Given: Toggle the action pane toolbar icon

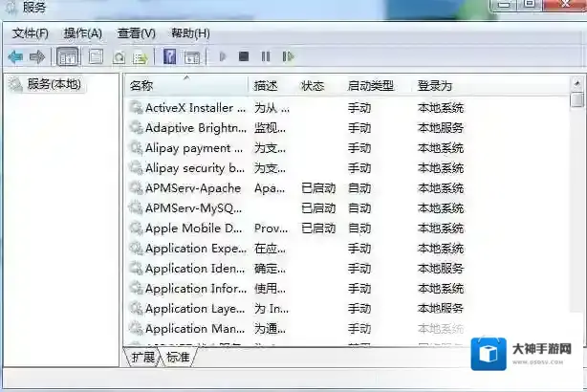Looking at the screenshot, I should 191,57.
